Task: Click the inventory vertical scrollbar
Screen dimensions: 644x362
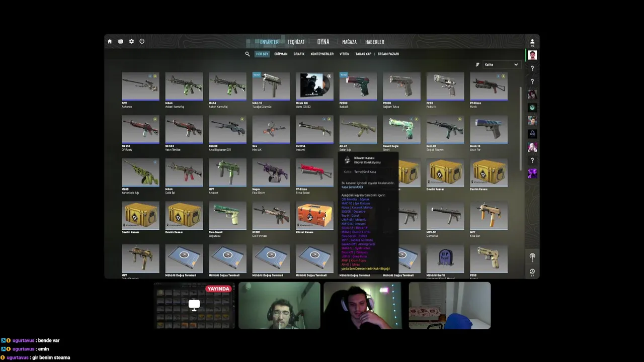Action: (521, 128)
